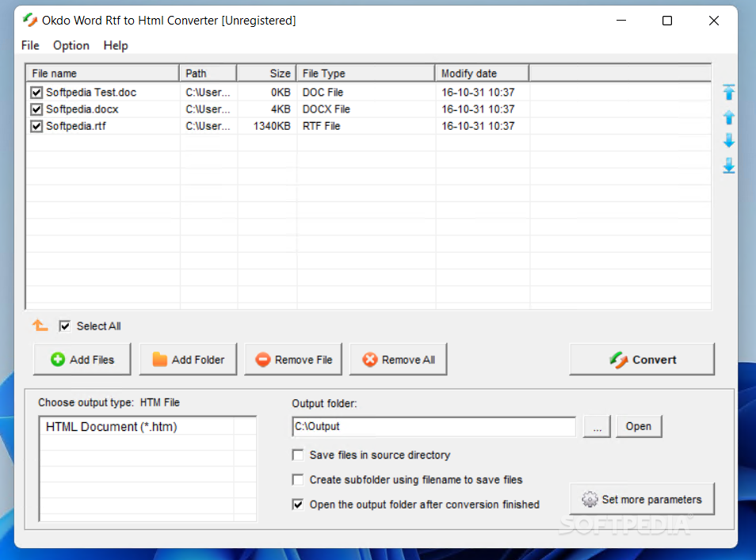The width and height of the screenshot is (756, 560).
Task: Uncheck Softpedia.docx checkbox
Action: (36, 109)
